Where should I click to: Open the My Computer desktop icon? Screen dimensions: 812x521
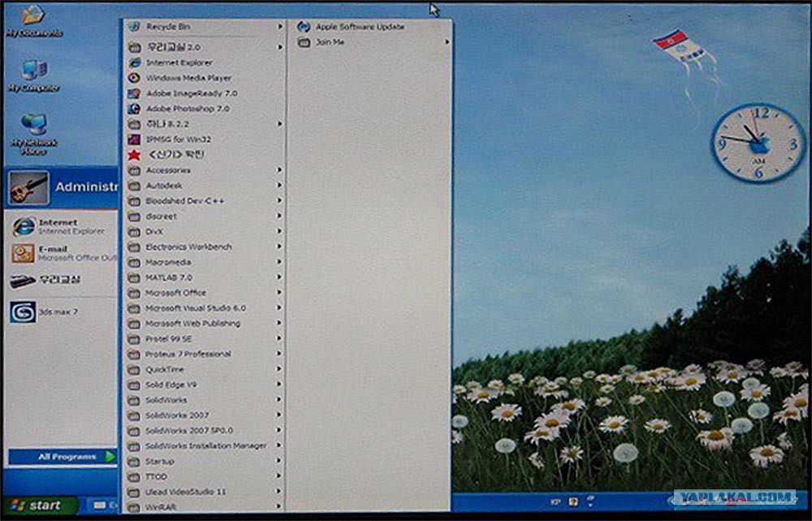tap(33, 75)
